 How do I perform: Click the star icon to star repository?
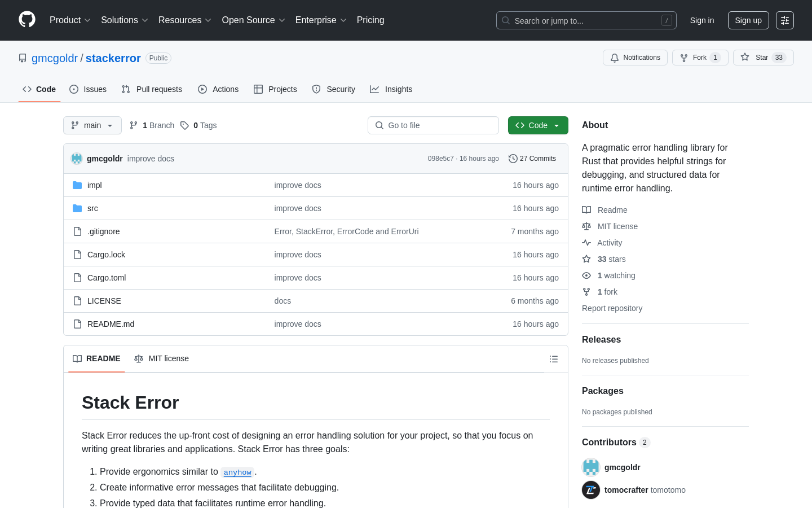(x=745, y=58)
